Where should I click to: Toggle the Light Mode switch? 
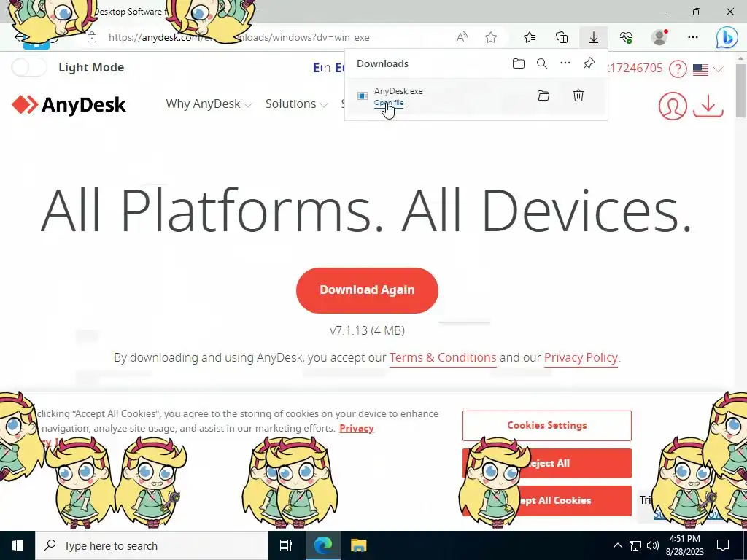coord(29,68)
